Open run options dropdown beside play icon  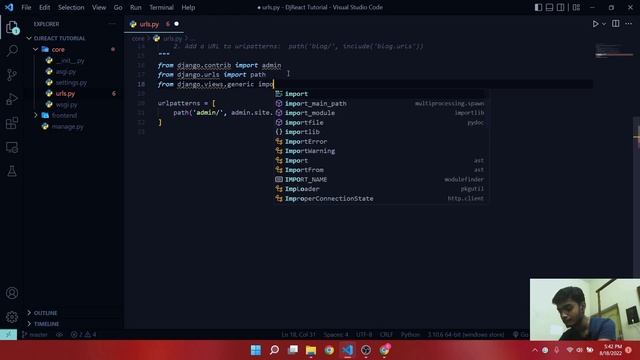click(x=604, y=24)
